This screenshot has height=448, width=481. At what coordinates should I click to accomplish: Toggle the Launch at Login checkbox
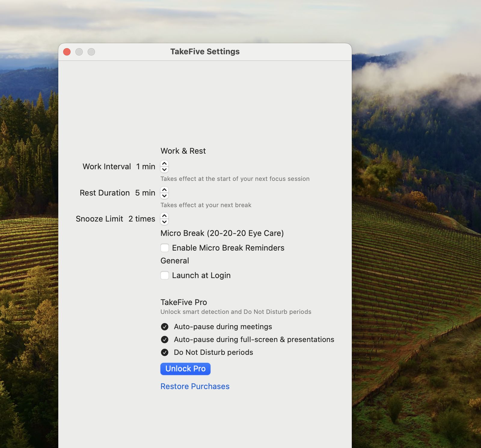tap(165, 275)
